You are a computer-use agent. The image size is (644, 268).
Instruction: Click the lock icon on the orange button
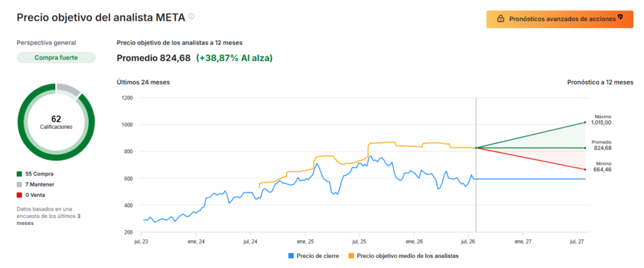(500, 19)
